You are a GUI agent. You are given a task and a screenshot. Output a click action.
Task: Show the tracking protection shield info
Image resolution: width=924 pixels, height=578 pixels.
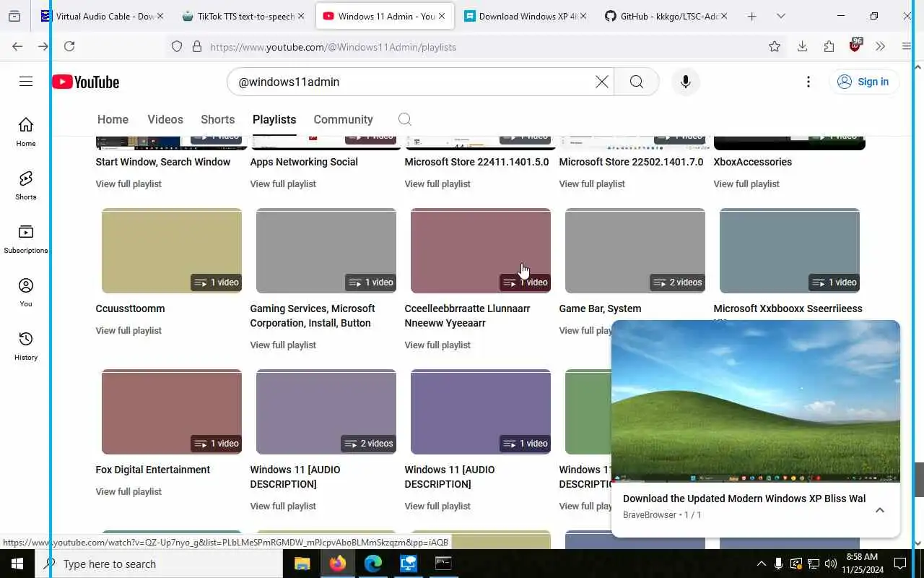[177, 46]
